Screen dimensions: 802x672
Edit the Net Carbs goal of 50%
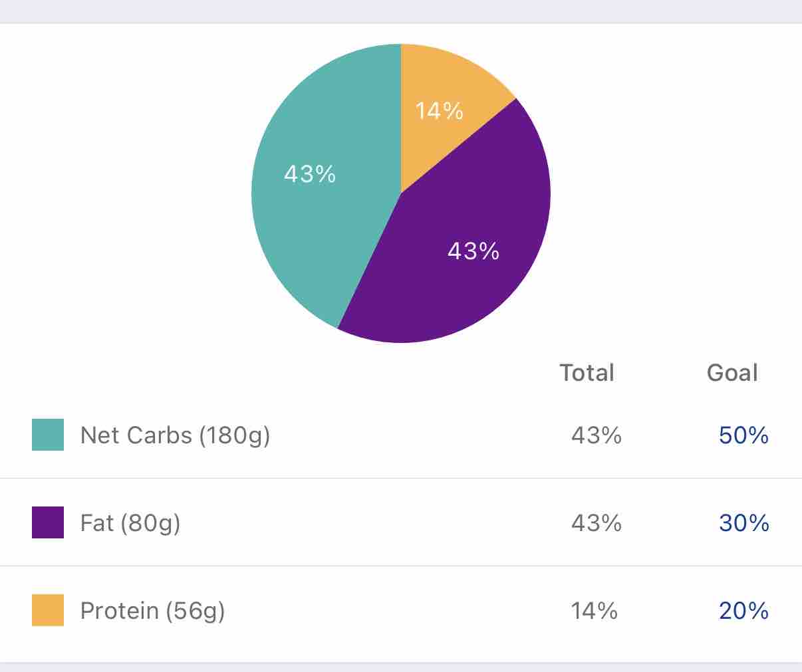(x=743, y=435)
